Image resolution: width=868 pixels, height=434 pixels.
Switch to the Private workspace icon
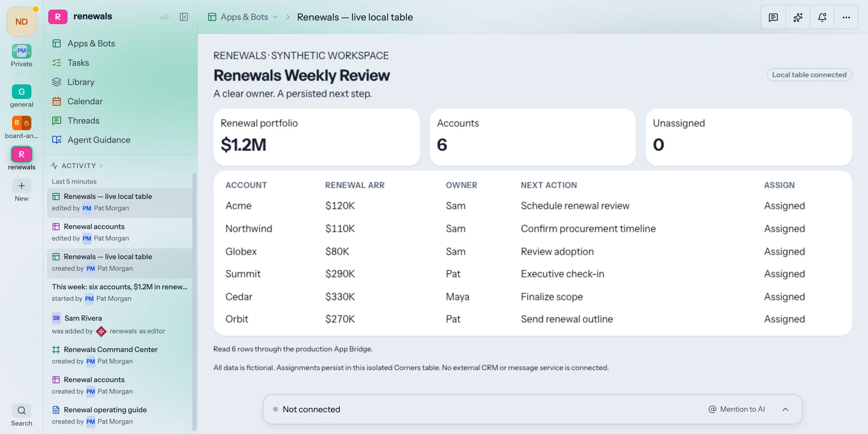pos(21,51)
